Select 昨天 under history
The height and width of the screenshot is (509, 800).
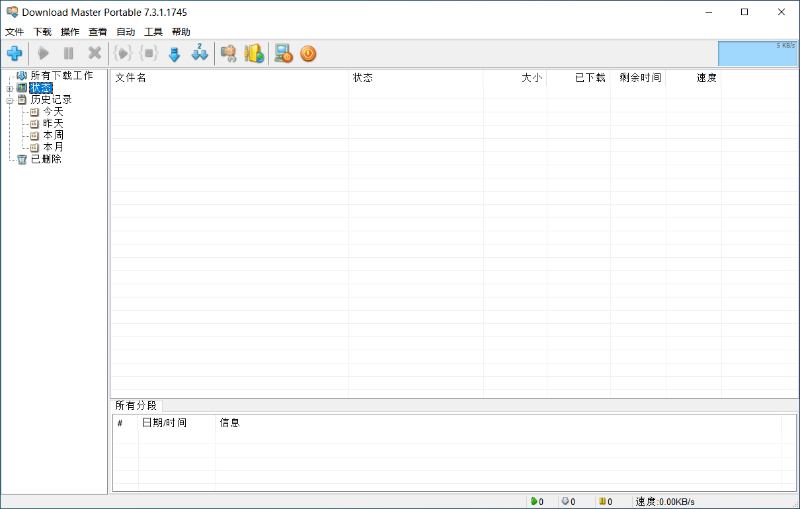coord(53,123)
